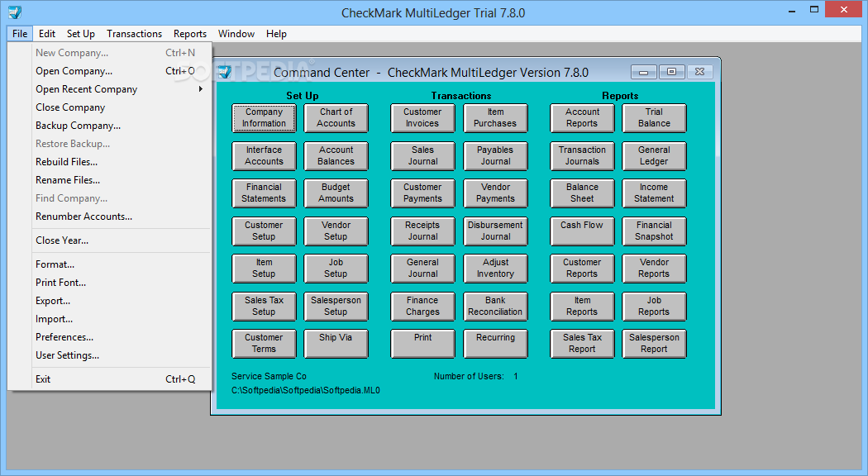868x476 pixels.
Task: Click the Company Information button
Action: point(264,118)
